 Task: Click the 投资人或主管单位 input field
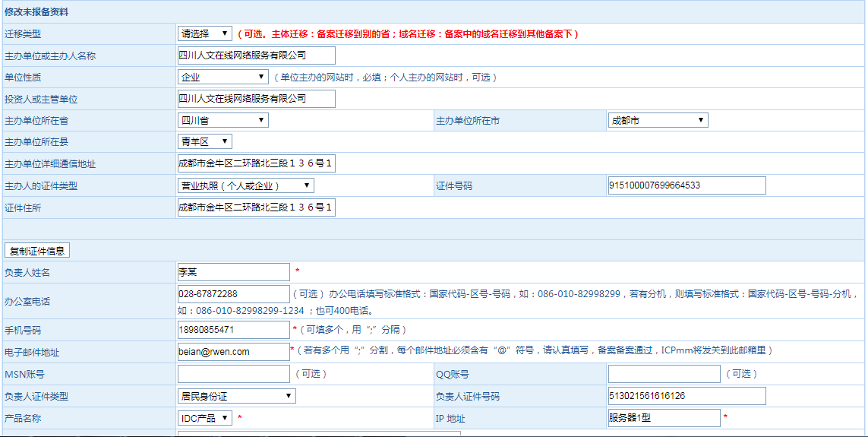click(256, 99)
